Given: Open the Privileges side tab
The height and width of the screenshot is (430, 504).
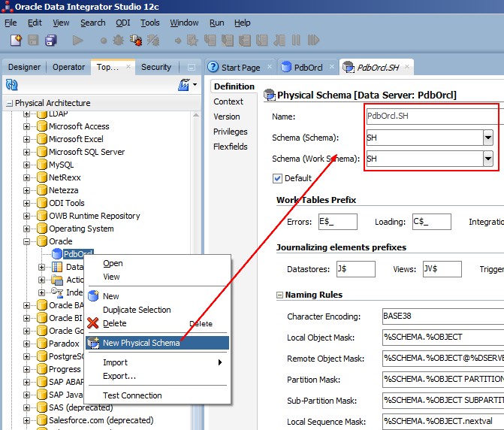Looking at the screenshot, I should point(230,132).
